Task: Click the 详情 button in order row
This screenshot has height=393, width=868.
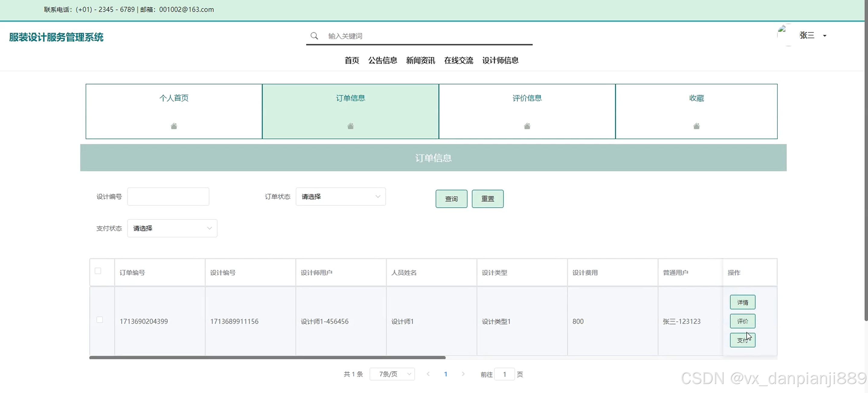Action: click(742, 302)
